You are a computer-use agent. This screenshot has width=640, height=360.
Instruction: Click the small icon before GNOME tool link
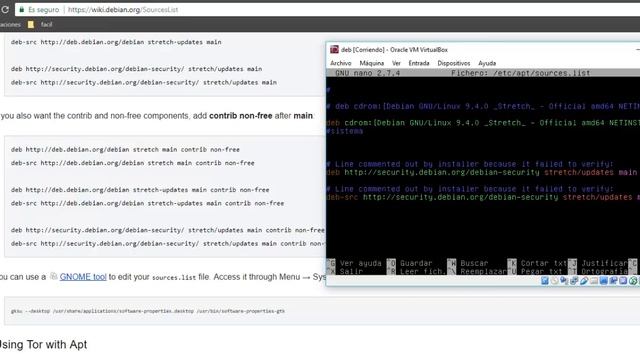coord(53,276)
